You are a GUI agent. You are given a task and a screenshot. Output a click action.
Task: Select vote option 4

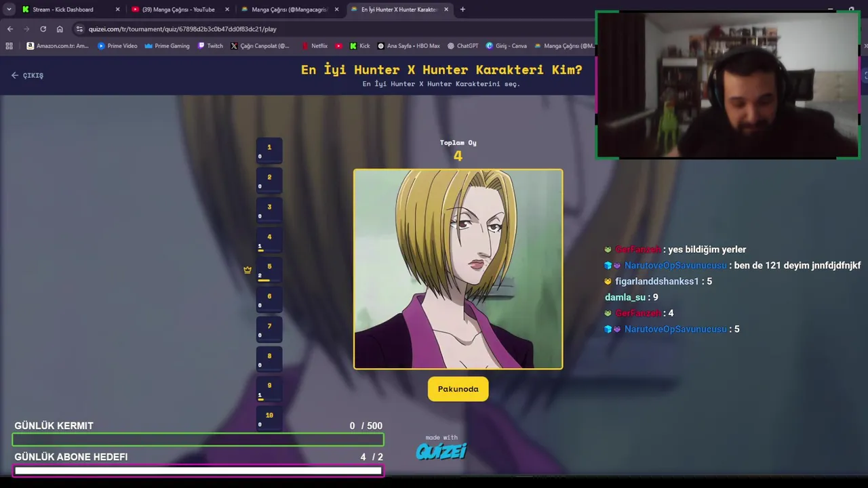coord(269,240)
